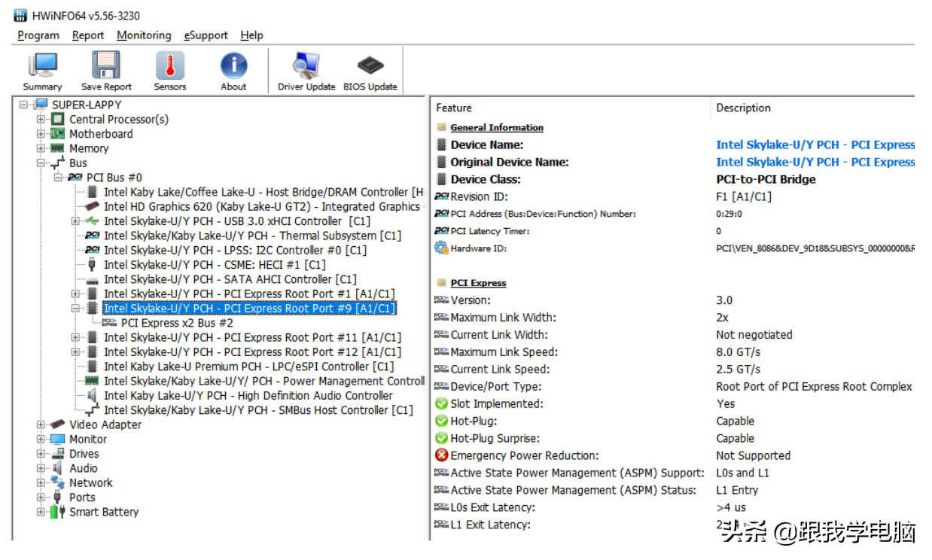Expand the Memory tree node
The height and width of the screenshot is (560, 932).
[41, 148]
